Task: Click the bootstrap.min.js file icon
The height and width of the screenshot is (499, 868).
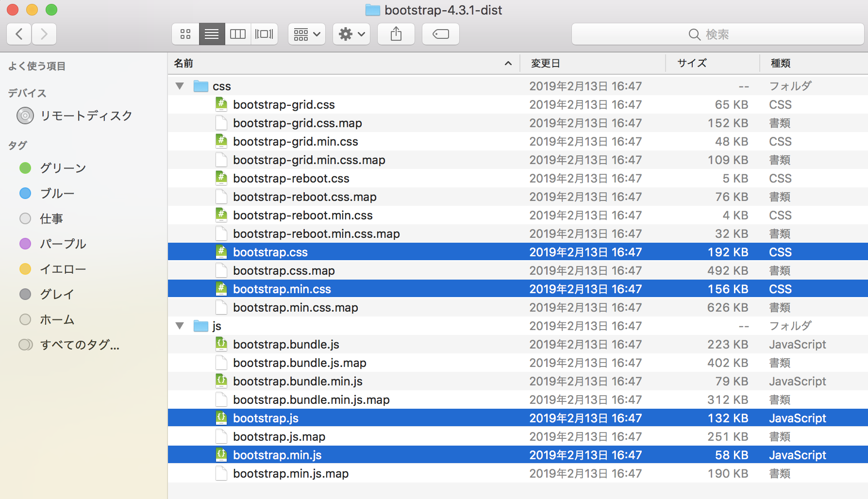Action: click(221, 455)
